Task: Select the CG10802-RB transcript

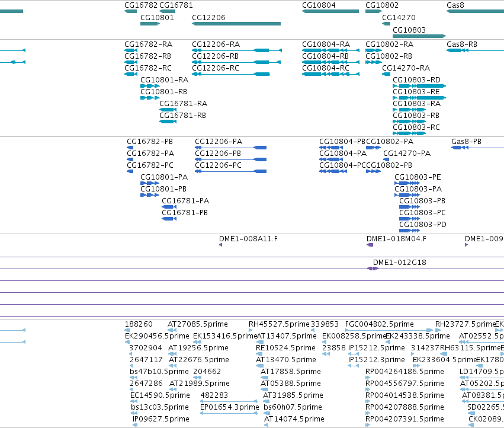Action: (374, 62)
